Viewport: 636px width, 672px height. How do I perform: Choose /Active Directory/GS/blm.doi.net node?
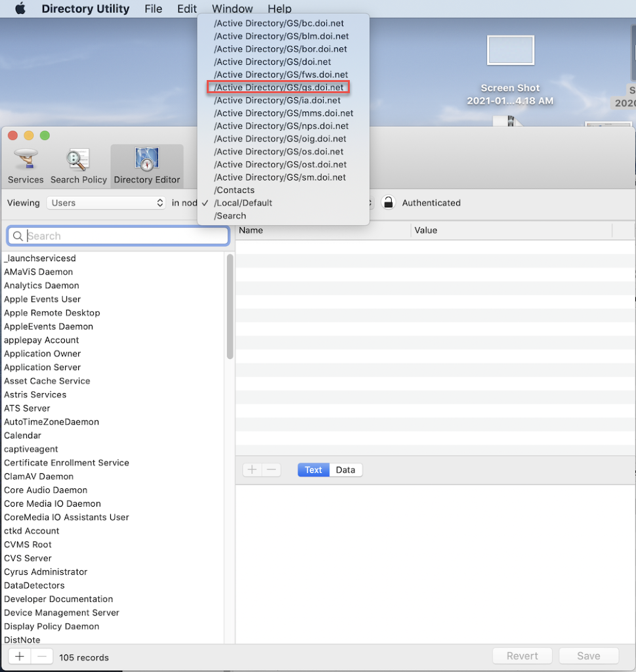[x=284, y=36]
